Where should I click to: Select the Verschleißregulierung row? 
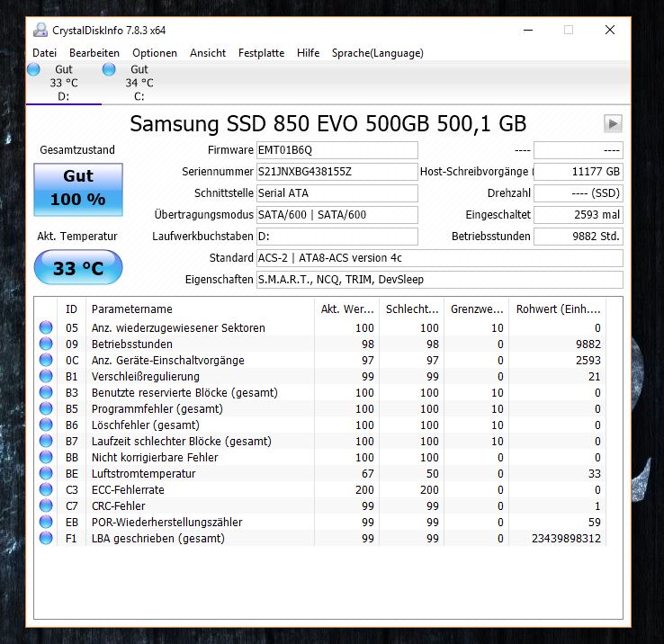(x=320, y=376)
